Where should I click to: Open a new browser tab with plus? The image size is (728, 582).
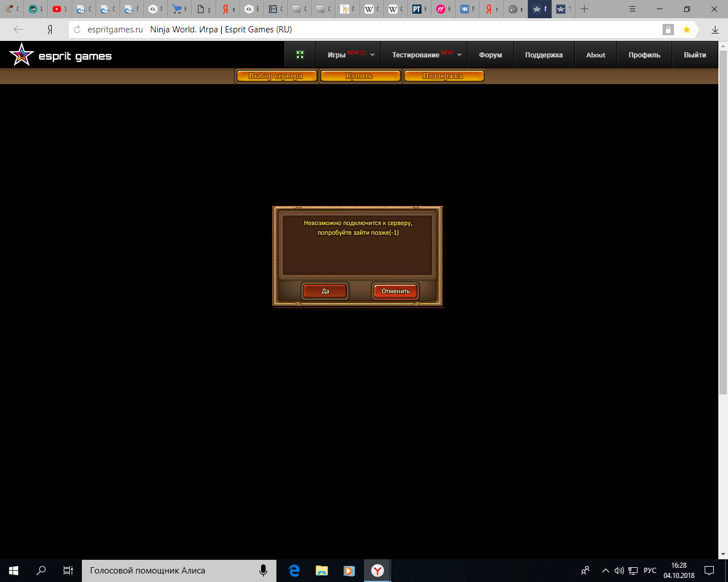tap(584, 9)
